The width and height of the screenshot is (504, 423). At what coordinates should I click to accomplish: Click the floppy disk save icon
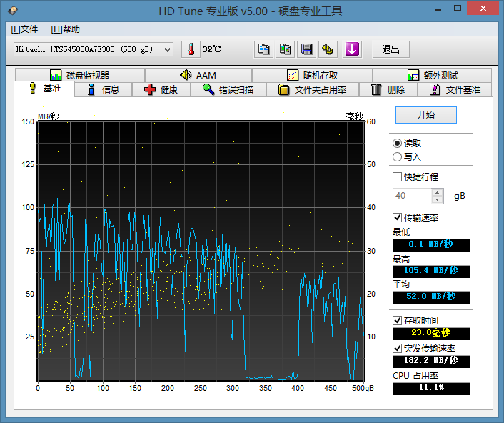(307, 49)
